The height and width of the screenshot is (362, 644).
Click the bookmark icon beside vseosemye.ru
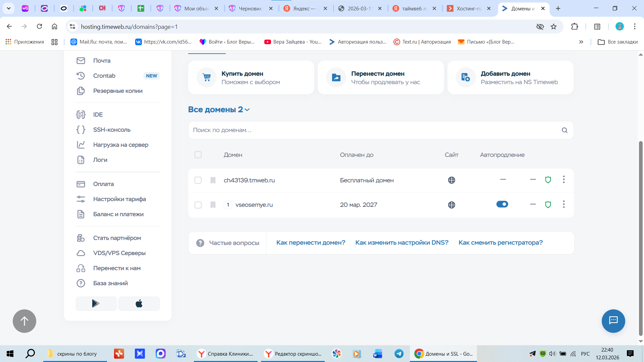[x=213, y=205]
